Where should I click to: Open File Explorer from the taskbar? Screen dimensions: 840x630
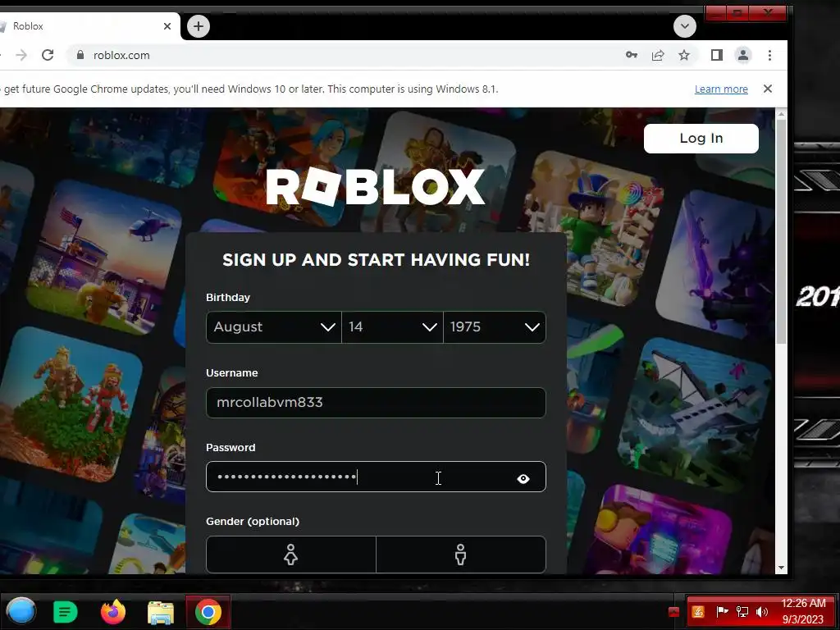[x=160, y=612]
